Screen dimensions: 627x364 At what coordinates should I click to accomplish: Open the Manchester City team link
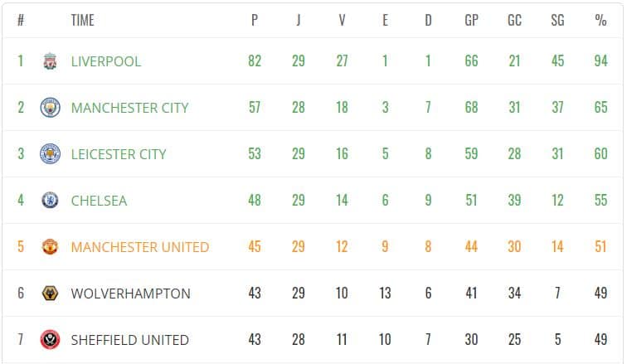[129, 108]
